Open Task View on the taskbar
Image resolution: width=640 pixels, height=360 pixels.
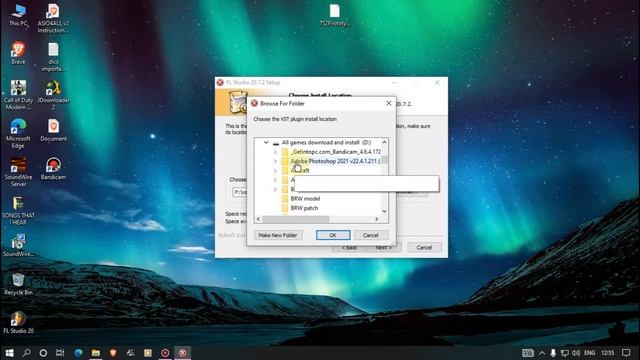click(x=60, y=353)
